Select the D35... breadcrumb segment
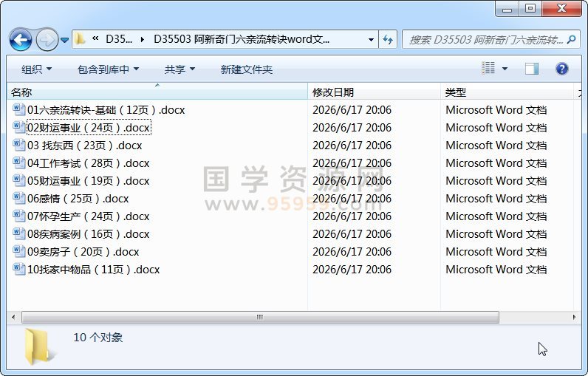 click(x=119, y=39)
